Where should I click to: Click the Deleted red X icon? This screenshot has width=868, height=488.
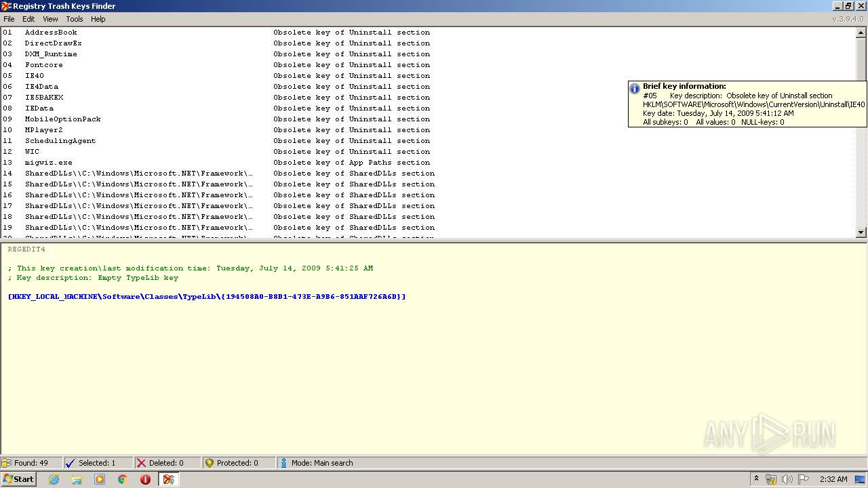[x=141, y=463]
